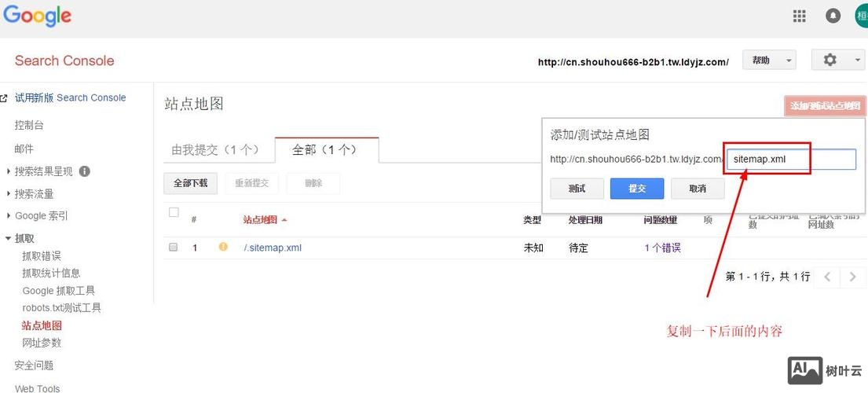868x393 pixels.
Task: Open the notifications bell
Action: pos(833,16)
